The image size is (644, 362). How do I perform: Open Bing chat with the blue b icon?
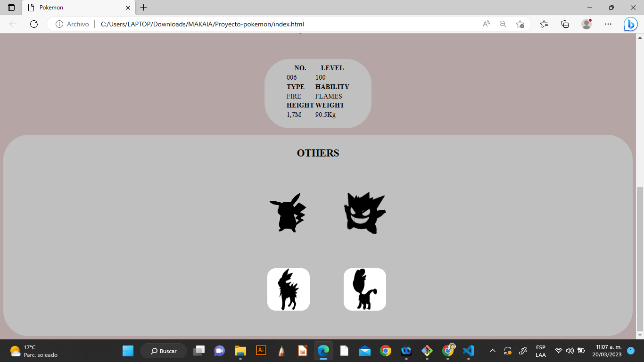click(x=630, y=24)
